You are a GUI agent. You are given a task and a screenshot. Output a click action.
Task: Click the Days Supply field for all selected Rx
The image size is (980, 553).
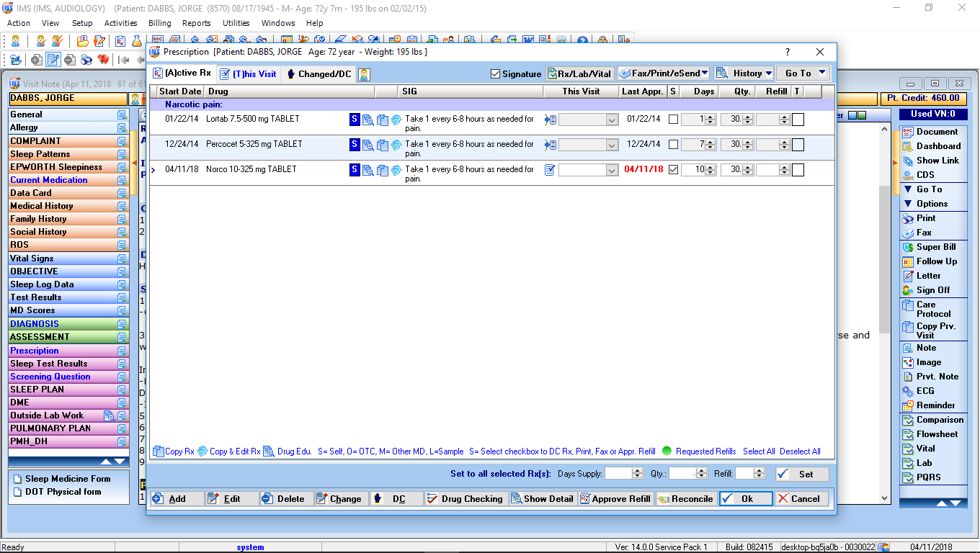tap(619, 474)
